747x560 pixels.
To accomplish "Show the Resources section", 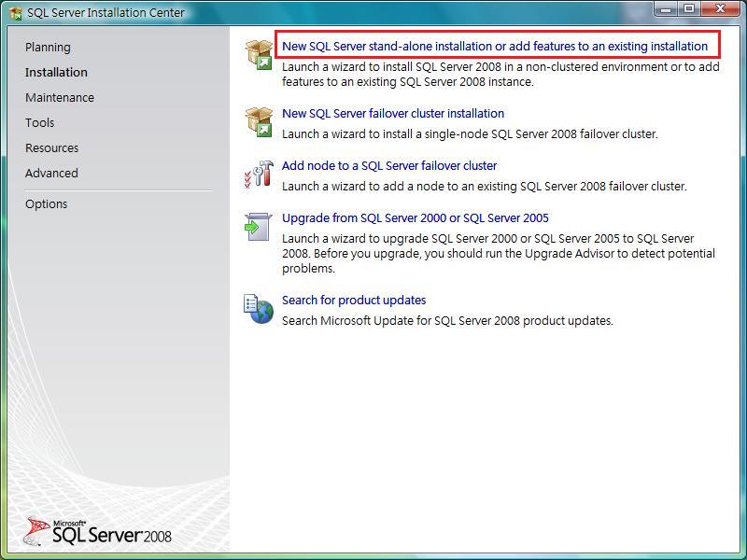I will click(x=51, y=148).
